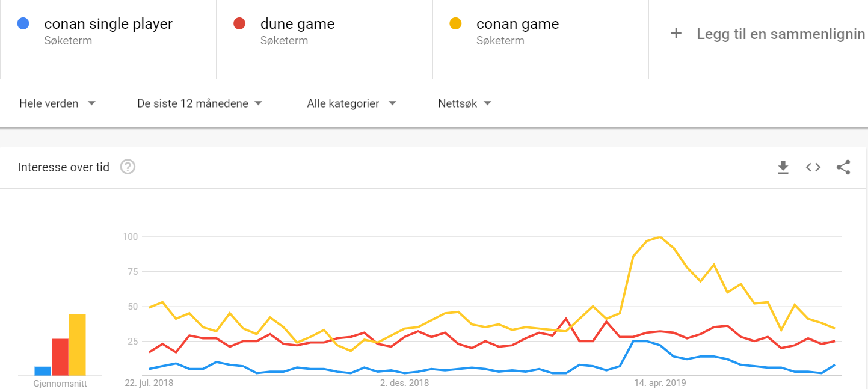Expand the Hele verden region dropdown

coord(57,103)
